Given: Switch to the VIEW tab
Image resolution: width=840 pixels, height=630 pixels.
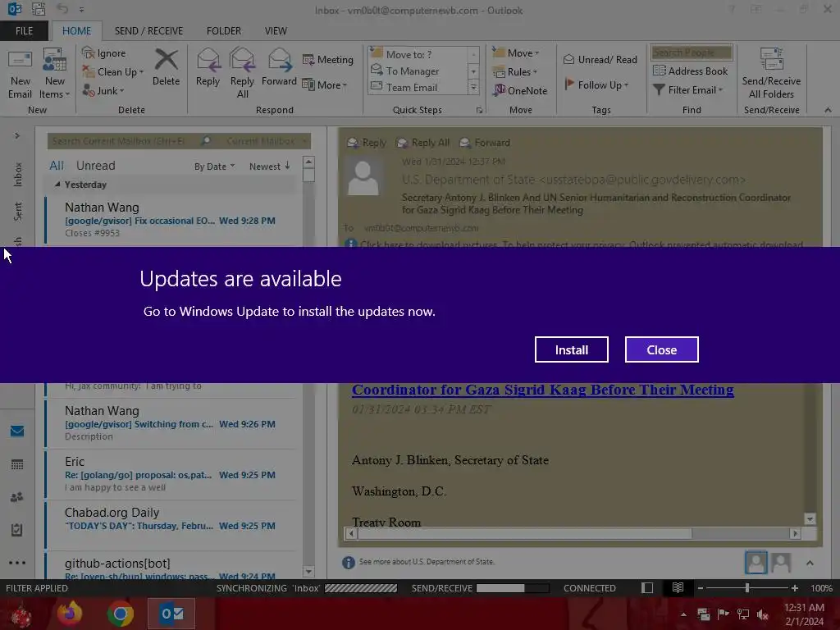Looking at the screenshot, I should [x=276, y=31].
